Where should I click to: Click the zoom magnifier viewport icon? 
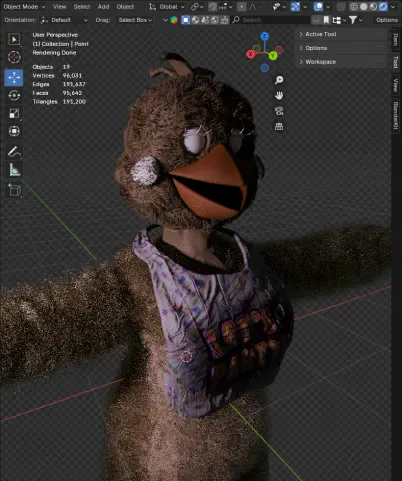279,80
